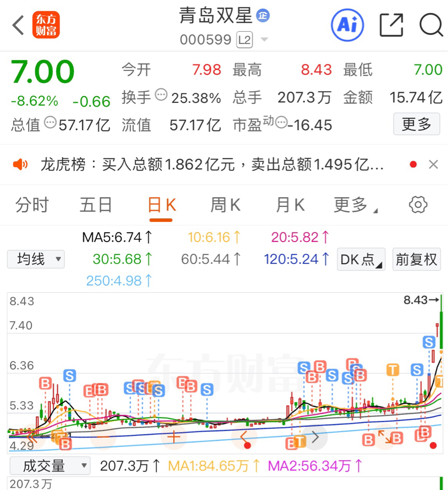The height and width of the screenshot is (490, 448).
Task: Open the 成交量 indicator dropdown
Action: click(x=50, y=466)
